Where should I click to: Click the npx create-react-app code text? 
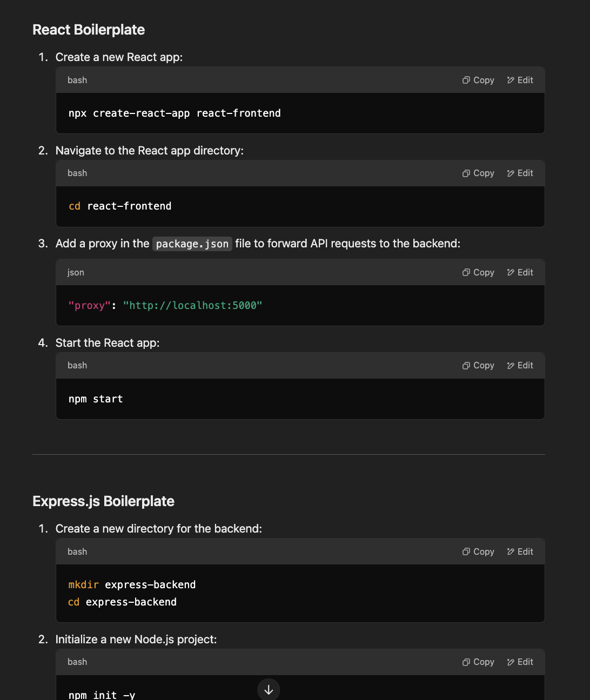[174, 113]
